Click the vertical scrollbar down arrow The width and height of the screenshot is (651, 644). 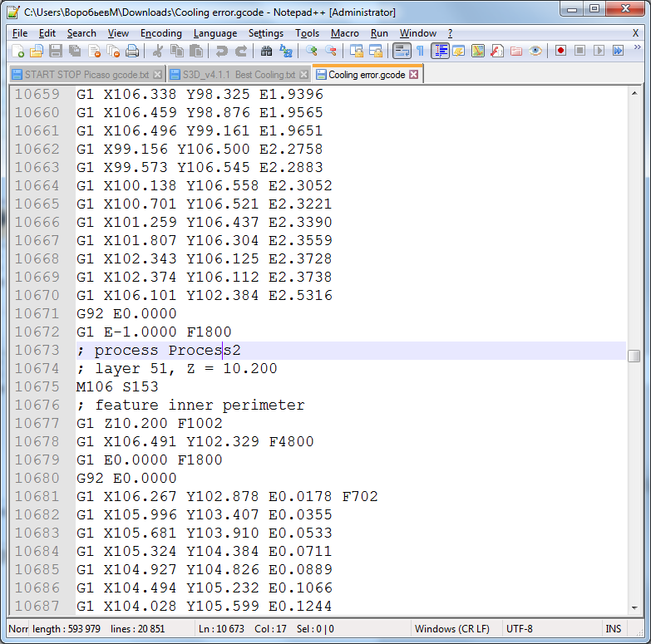pos(634,608)
